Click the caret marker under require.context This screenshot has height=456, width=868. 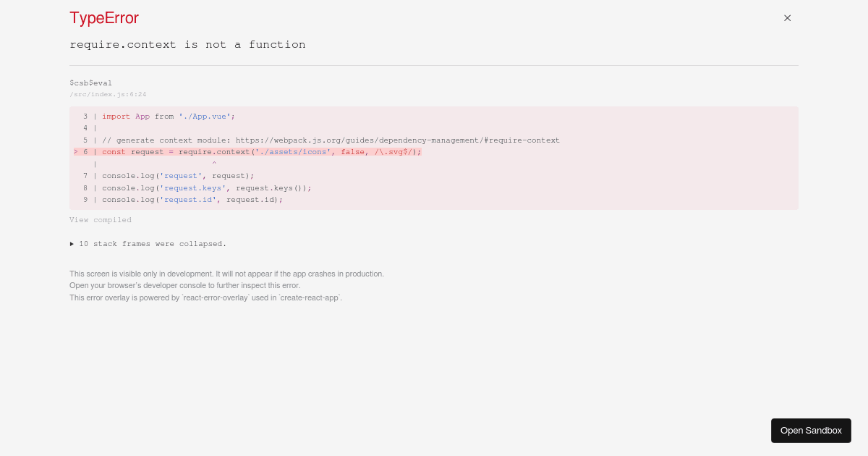click(214, 164)
